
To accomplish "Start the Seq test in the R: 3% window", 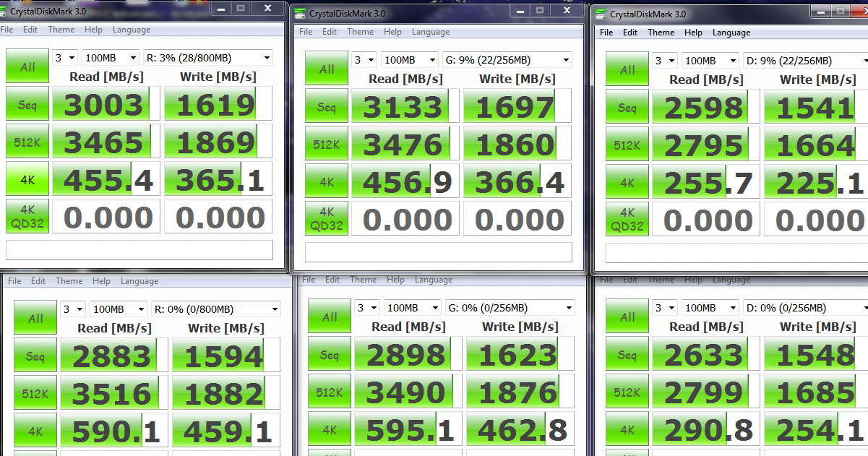I will [27, 105].
